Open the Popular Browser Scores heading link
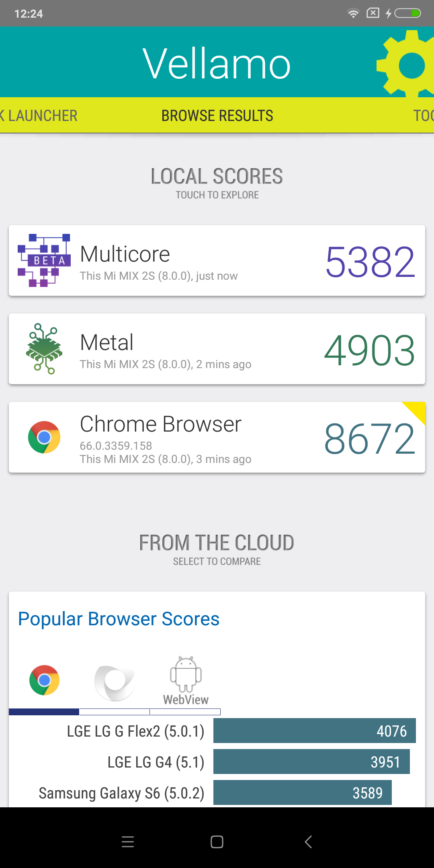 pyautogui.click(x=119, y=619)
